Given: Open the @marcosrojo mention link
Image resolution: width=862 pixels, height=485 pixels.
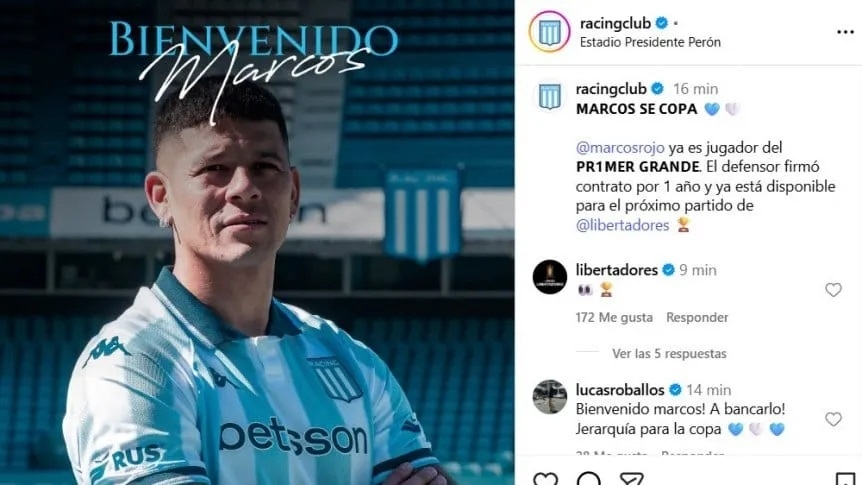Looking at the screenshot, I should tap(620, 147).
